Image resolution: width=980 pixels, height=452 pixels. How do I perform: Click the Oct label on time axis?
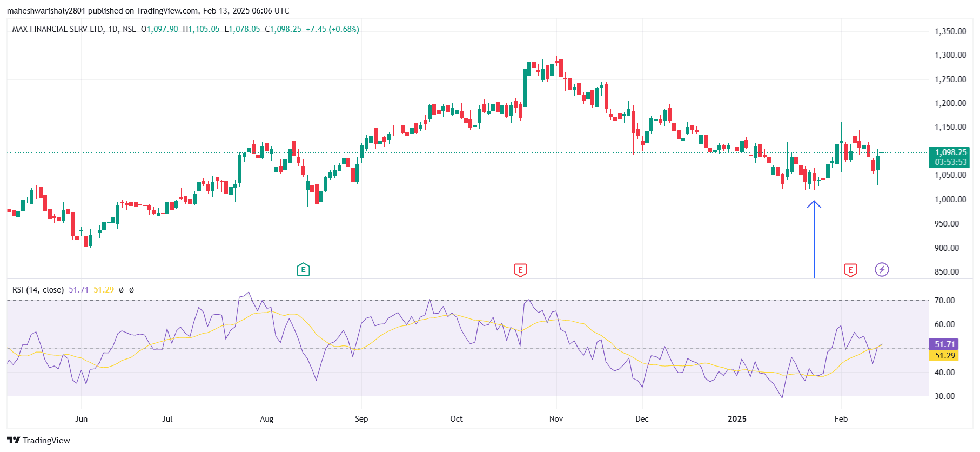click(x=457, y=419)
